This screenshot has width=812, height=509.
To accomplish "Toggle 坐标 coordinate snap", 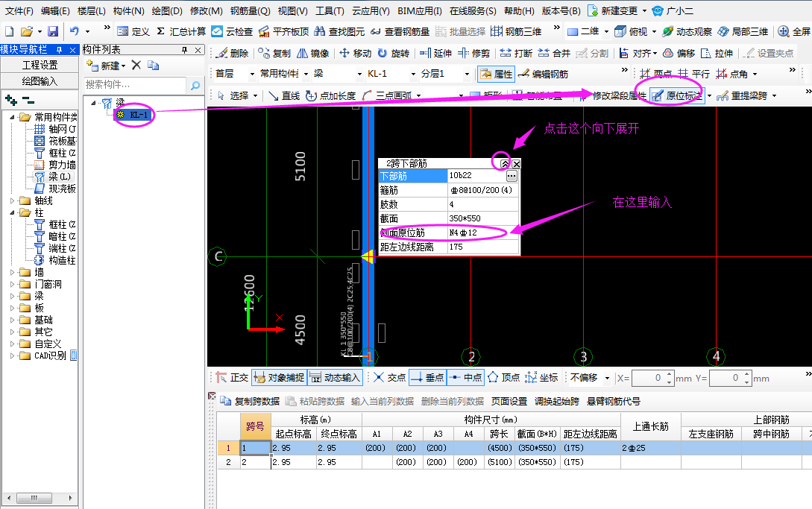I will (541, 378).
